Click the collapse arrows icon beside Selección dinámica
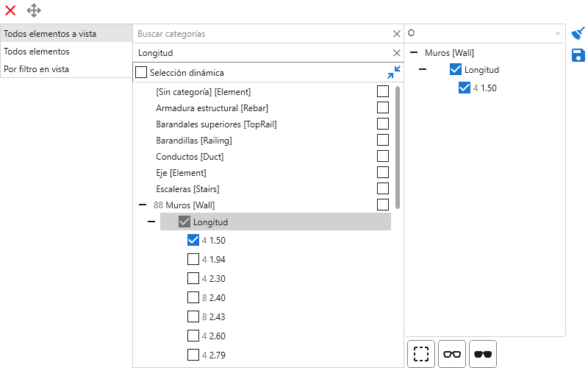The height and width of the screenshot is (368, 588). click(394, 72)
